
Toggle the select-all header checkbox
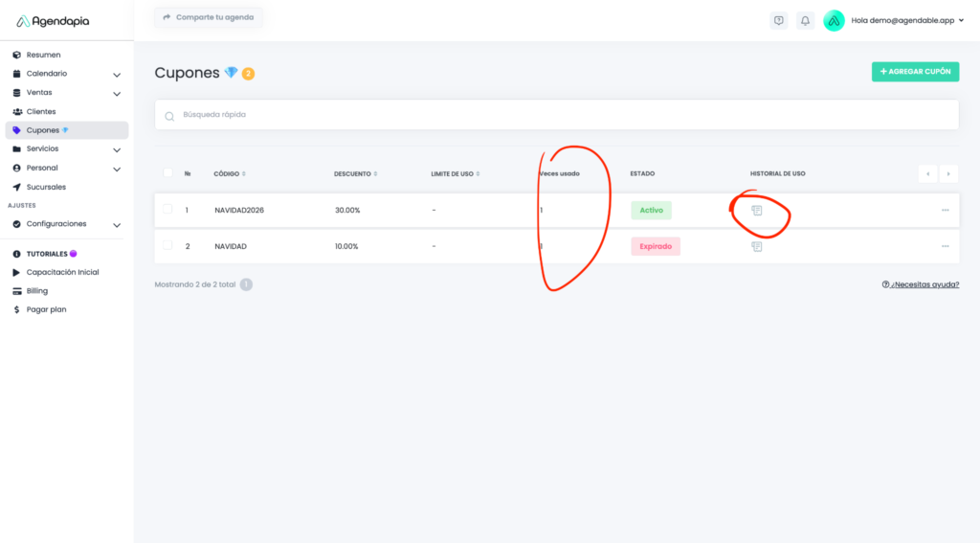click(x=167, y=173)
